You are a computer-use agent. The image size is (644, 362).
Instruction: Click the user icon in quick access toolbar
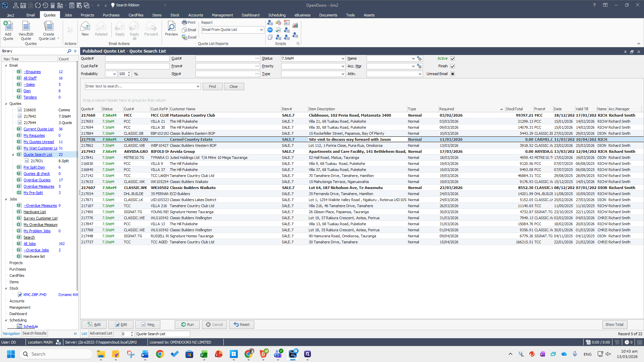click(16, 5)
